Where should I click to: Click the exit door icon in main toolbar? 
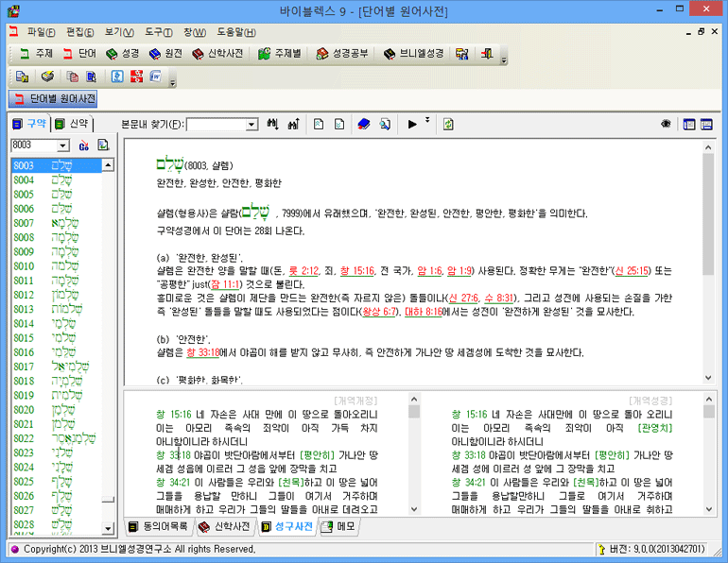(487, 54)
